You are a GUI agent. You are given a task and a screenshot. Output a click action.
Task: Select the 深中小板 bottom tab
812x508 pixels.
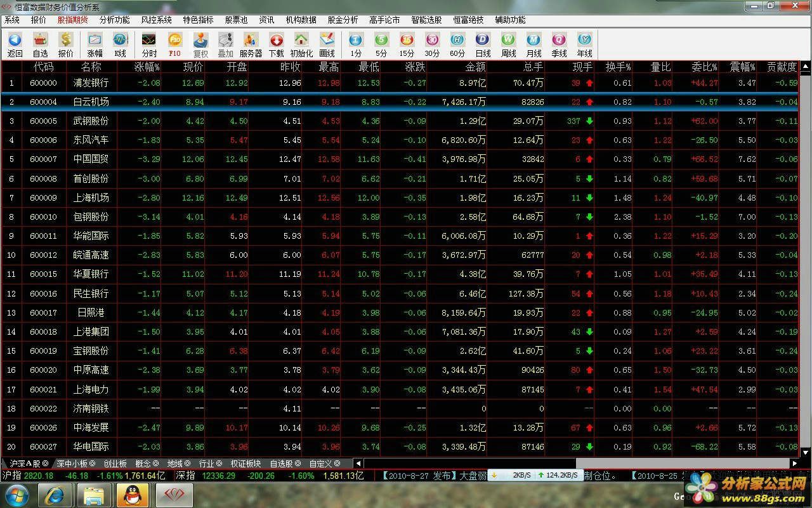(75, 464)
